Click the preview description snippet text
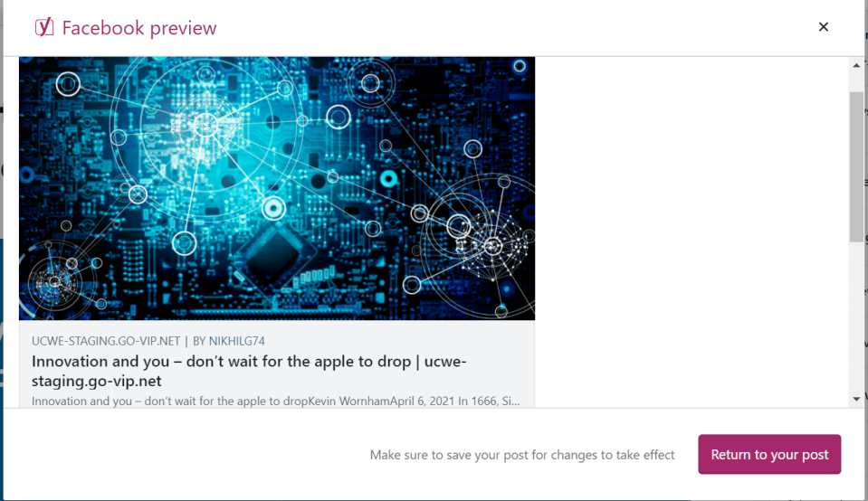The height and width of the screenshot is (501, 868). 276,401
